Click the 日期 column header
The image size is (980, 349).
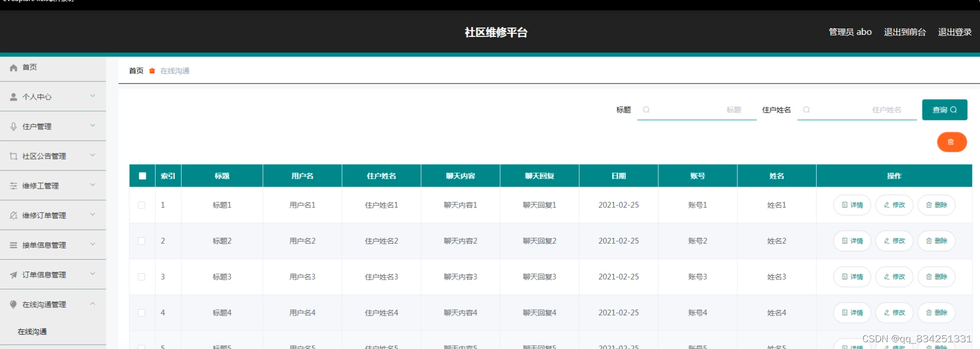(618, 176)
